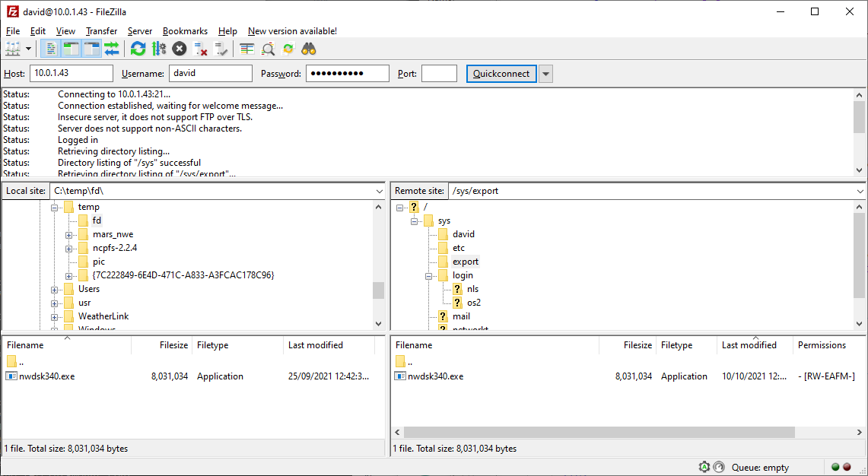Reconnect to the last used server
The width and height of the screenshot is (868, 476).
[x=221, y=49]
